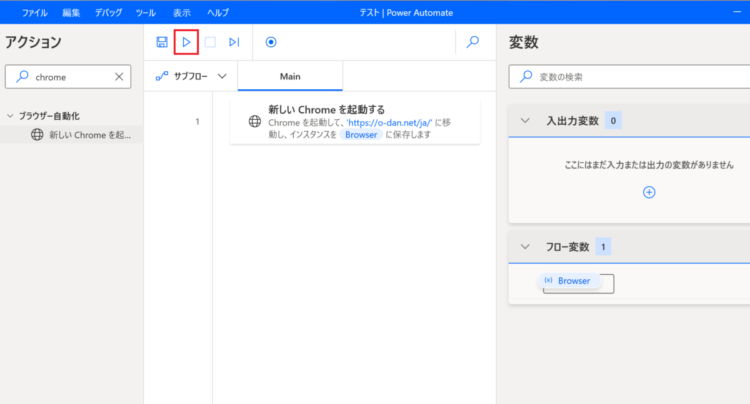Open the デバッグ menu

tap(108, 13)
